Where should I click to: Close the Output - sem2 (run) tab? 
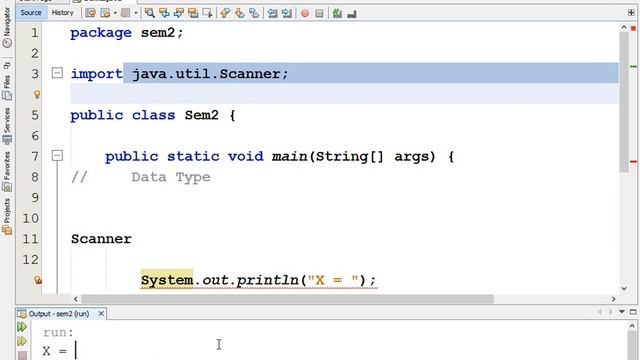coord(101,313)
